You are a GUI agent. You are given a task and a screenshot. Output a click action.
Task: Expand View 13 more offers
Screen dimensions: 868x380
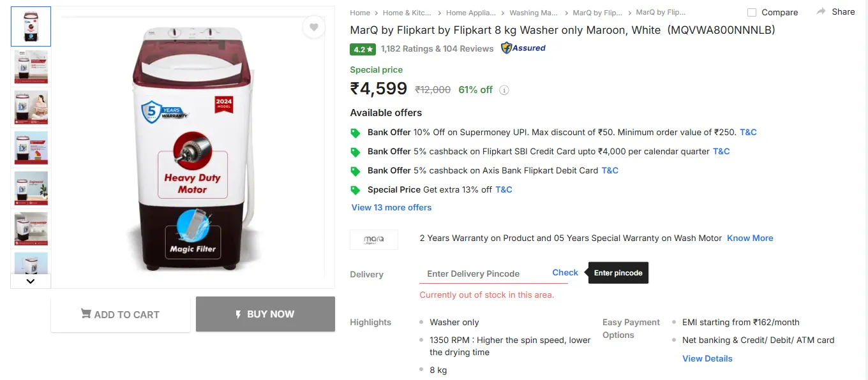(391, 207)
